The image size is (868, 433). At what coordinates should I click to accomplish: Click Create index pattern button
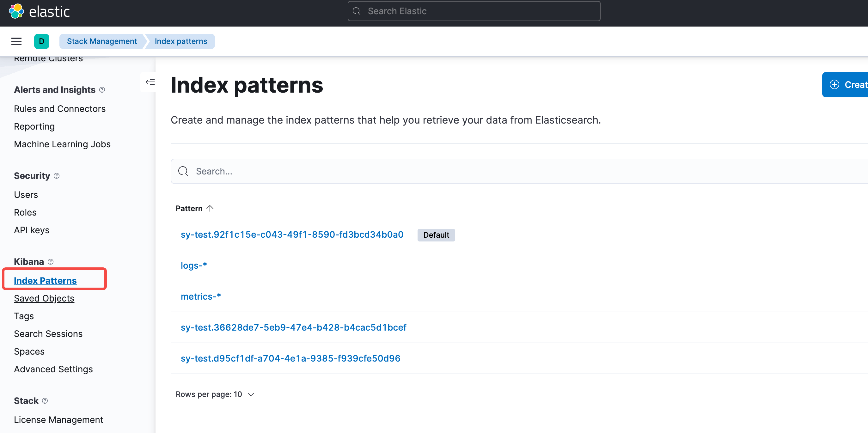coord(846,85)
